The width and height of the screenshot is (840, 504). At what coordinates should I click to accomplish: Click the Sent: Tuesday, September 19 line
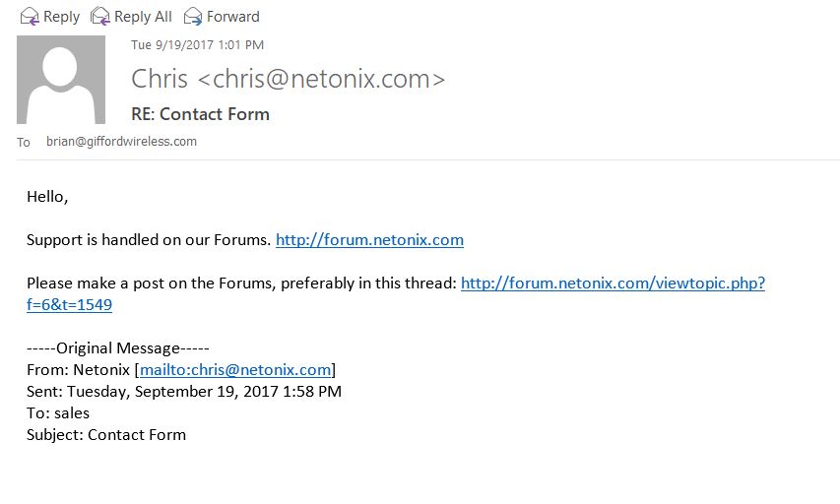tap(183, 392)
